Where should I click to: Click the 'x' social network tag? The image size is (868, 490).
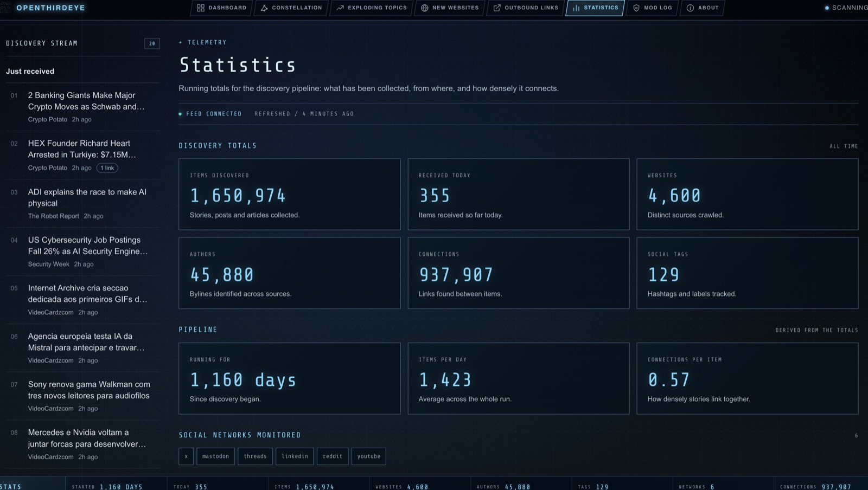(x=186, y=456)
